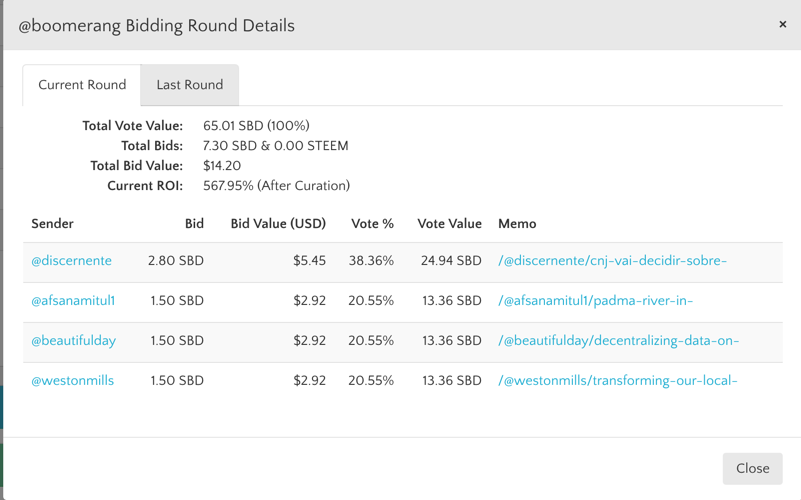801x500 pixels.
Task: Open the @westonmills sender profile
Action: (x=73, y=381)
